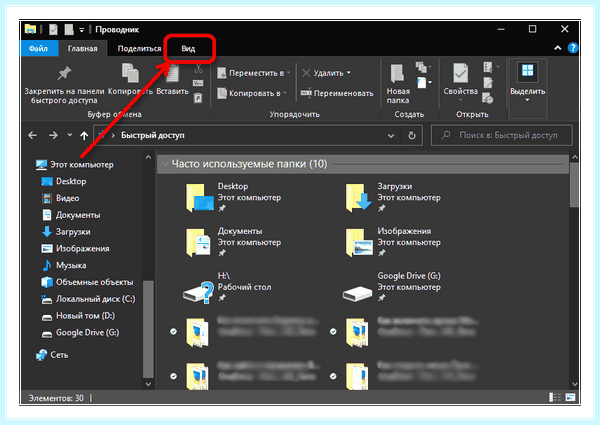Viewport: 600px width, 425px height.
Task: Click the navigation pane scroll-up arrow
Action: click(x=148, y=157)
